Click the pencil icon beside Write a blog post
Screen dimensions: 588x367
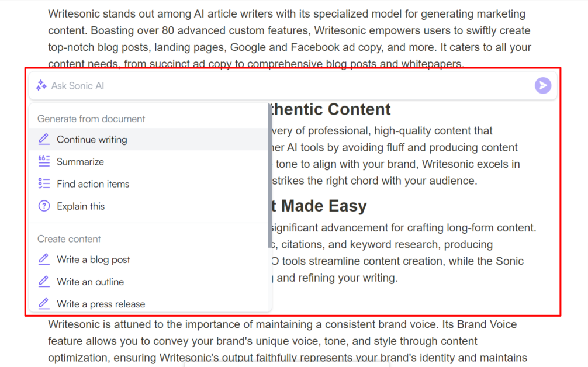click(x=44, y=259)
